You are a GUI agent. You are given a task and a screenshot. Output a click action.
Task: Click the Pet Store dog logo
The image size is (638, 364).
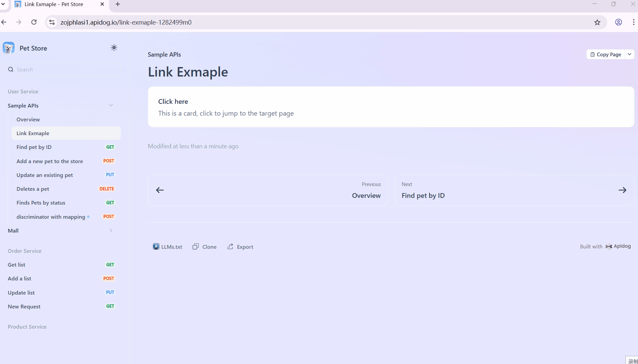coord(8,48)
